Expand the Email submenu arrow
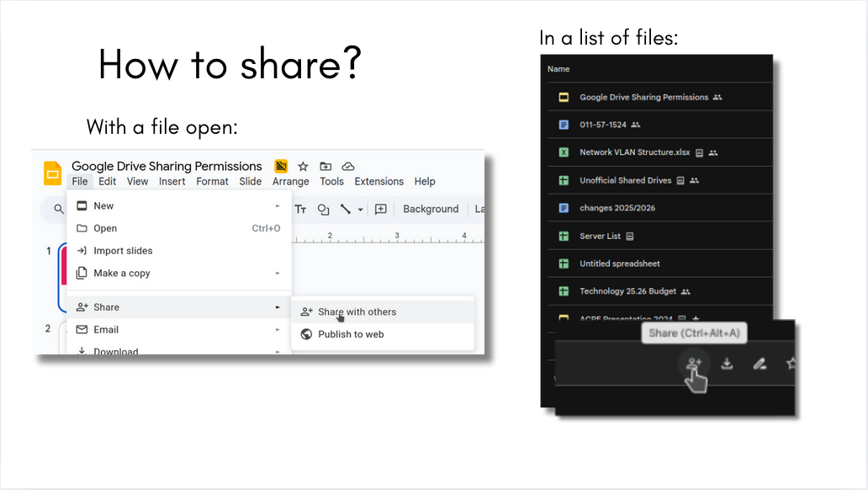The width and height of the screenshot is (868, 490). click(278, 329)
